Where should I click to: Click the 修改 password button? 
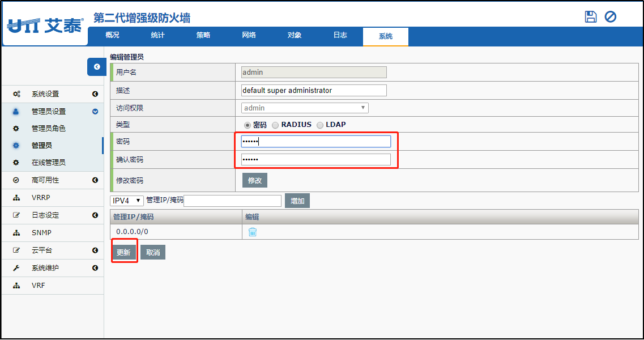tap(255, 180)
